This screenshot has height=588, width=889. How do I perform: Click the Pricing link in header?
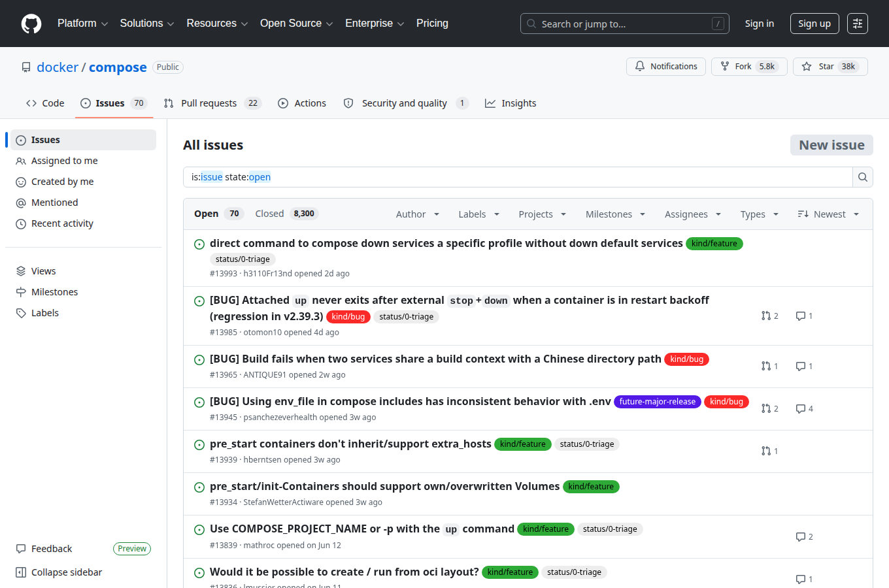(x=432, y=24)
